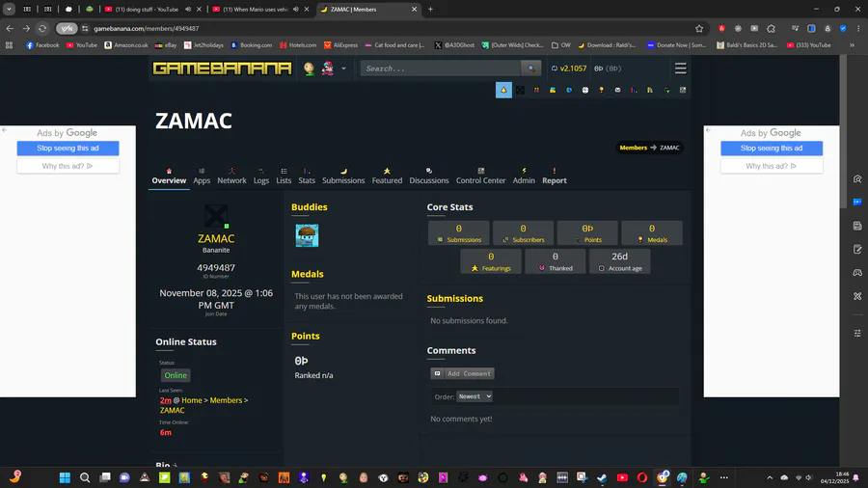Open the Network tab
868x488 pixels.
231,176
